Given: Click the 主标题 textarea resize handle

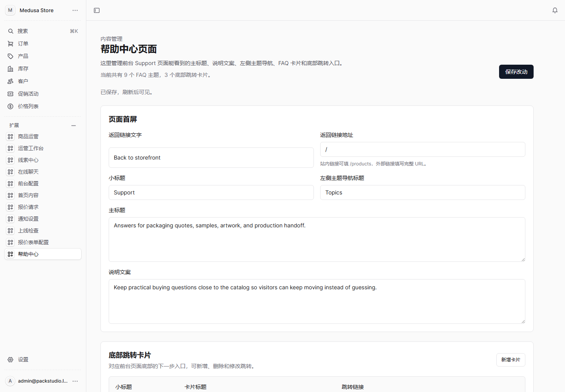Looking at the screenshot, I should click(523, 260).
